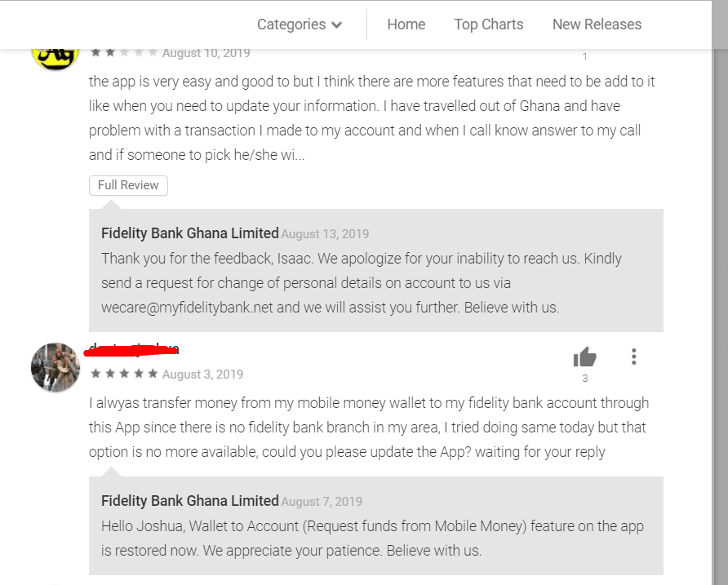Click the thumbs-up icon on the five-star review
The image size is (728, 585).
(x=584, y=357)
